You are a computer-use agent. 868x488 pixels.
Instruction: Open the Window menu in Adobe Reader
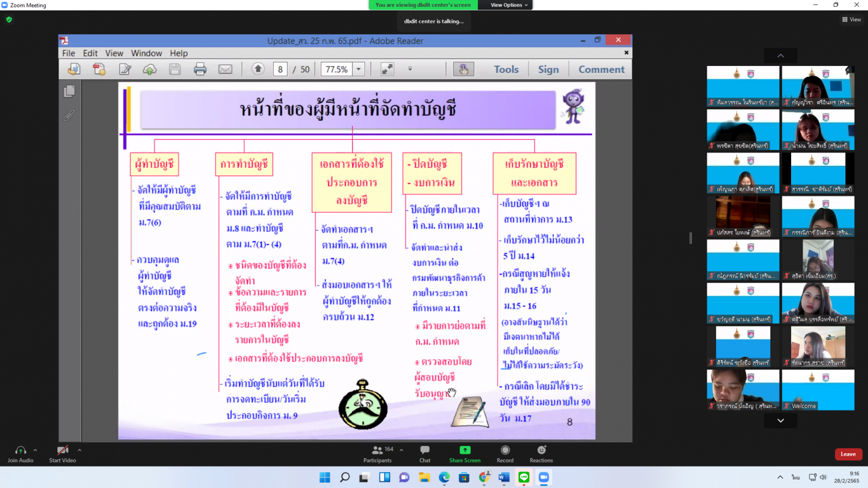[x=146, y=53]
